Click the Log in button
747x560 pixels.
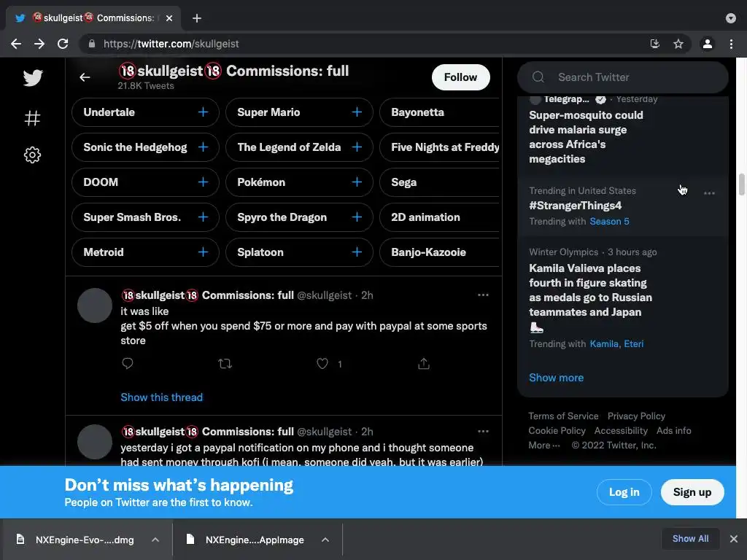624,492
